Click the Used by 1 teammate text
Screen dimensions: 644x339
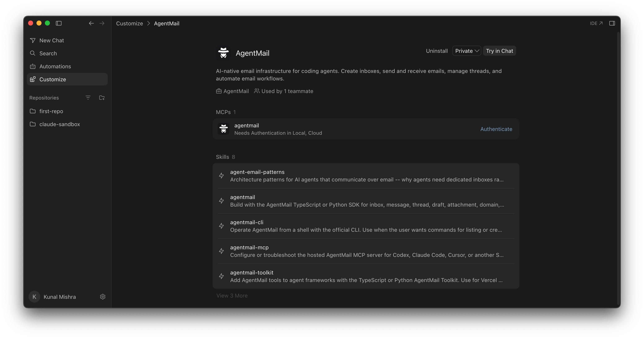click(x=287, y=91)
